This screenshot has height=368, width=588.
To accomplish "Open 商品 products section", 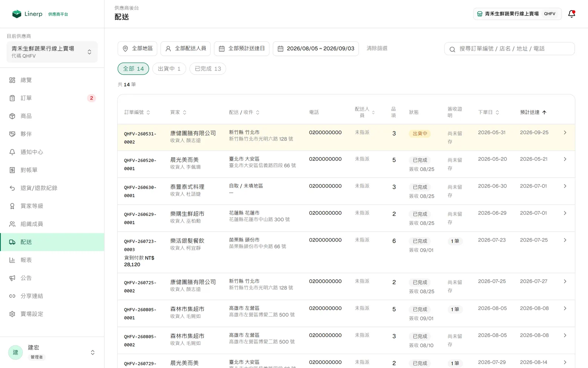I will click(52, 116).
